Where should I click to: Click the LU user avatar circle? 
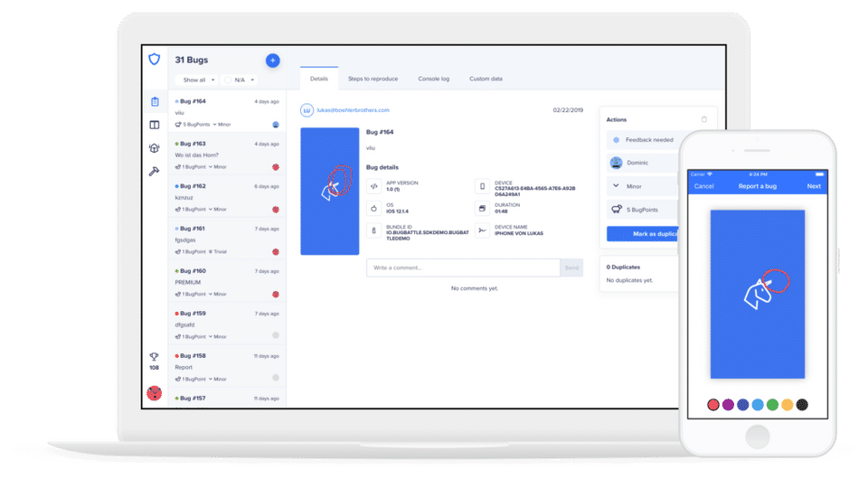point(307,110)
